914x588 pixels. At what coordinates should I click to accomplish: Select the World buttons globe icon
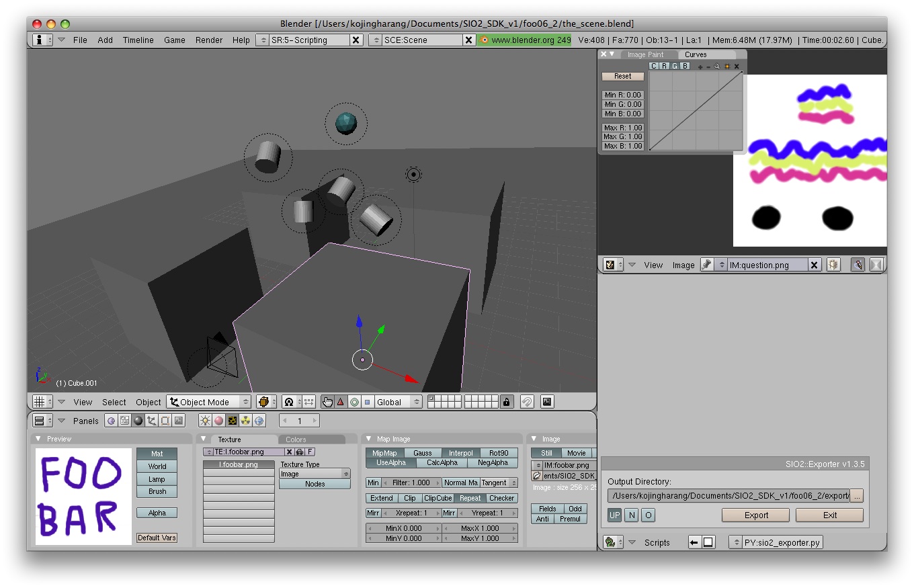259,421
